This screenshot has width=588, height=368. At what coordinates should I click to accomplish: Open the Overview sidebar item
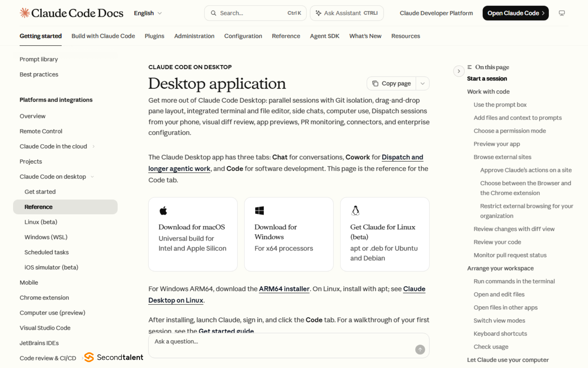click(32, 116)
